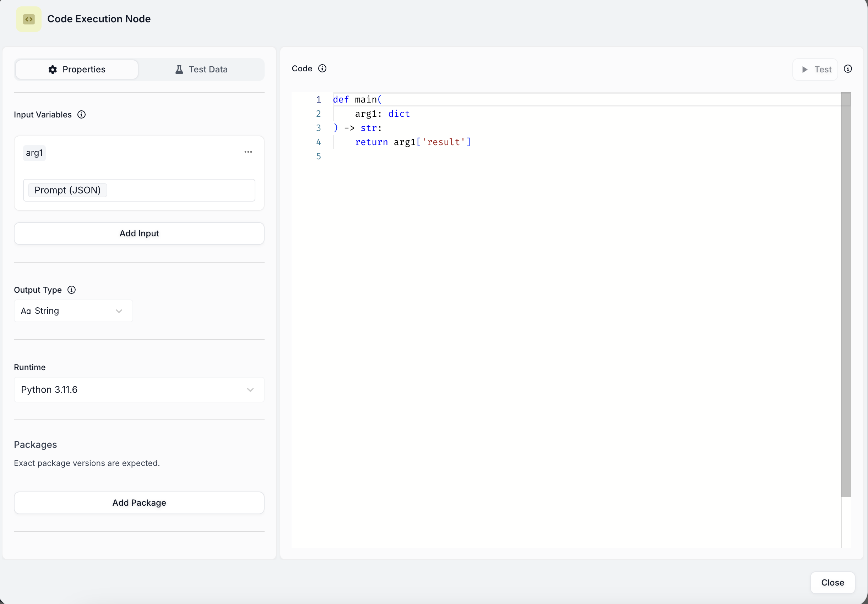Click the Aa icon in output type
Screen dimensions: 868x604
click(x=26, y=311)
